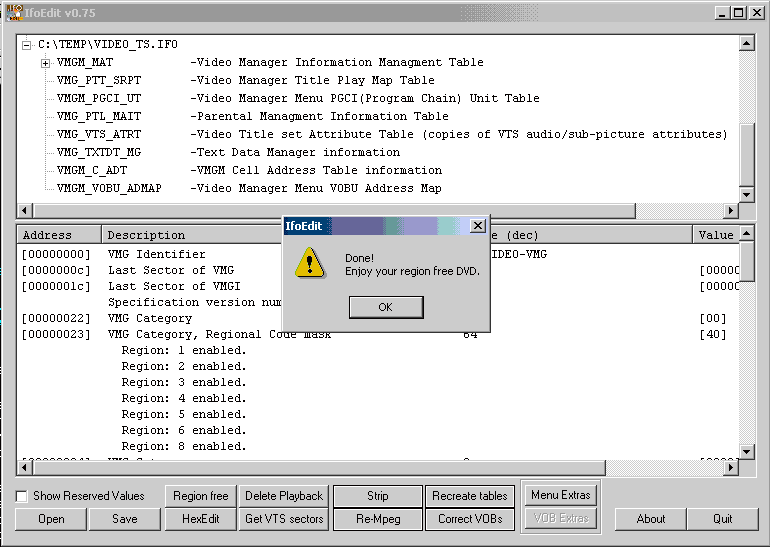Expand the VMGM_MAT tree node
This screenshot has width=770, height=547.
click(x=45, y=63)
